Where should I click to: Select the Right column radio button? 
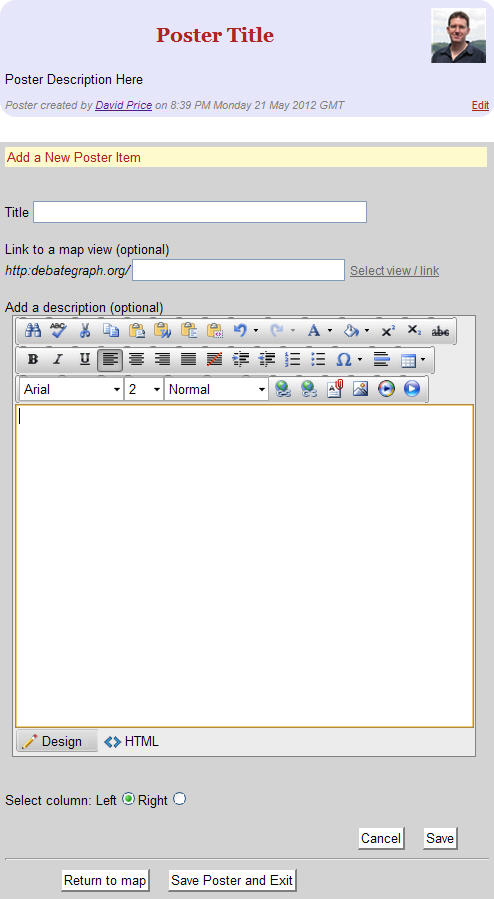pyautogui.click(x=179, y=799)
